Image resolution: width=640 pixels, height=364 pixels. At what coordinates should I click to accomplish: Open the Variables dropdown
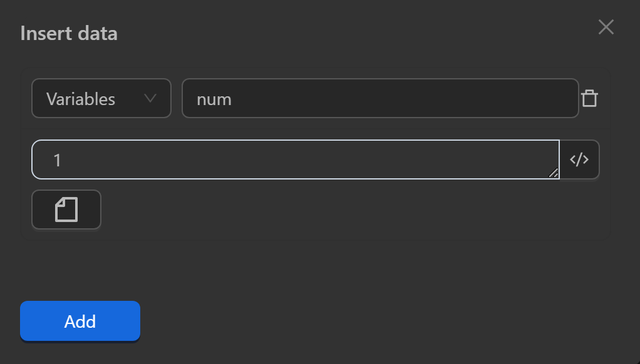101,98
